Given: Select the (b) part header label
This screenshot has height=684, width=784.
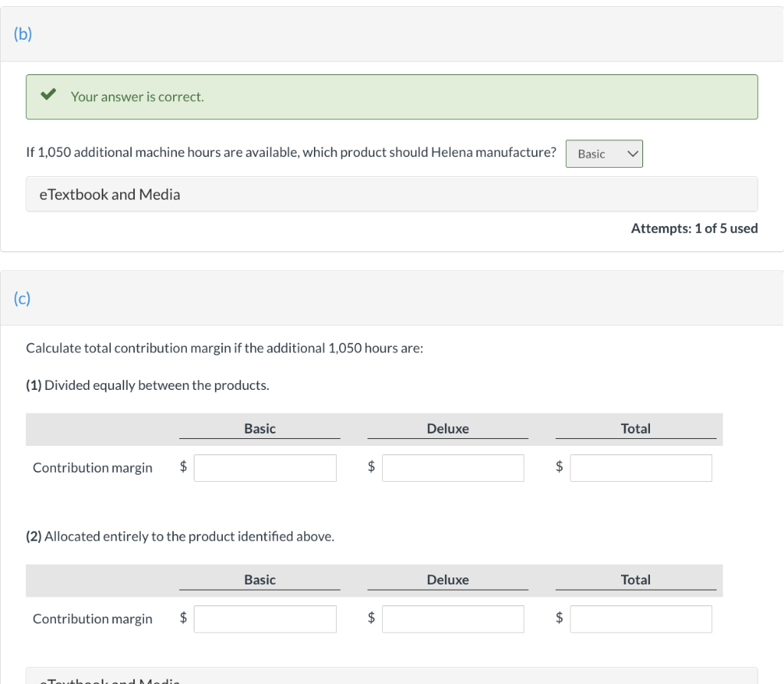Looking at the screenshot, I should [x=23, y=35].
